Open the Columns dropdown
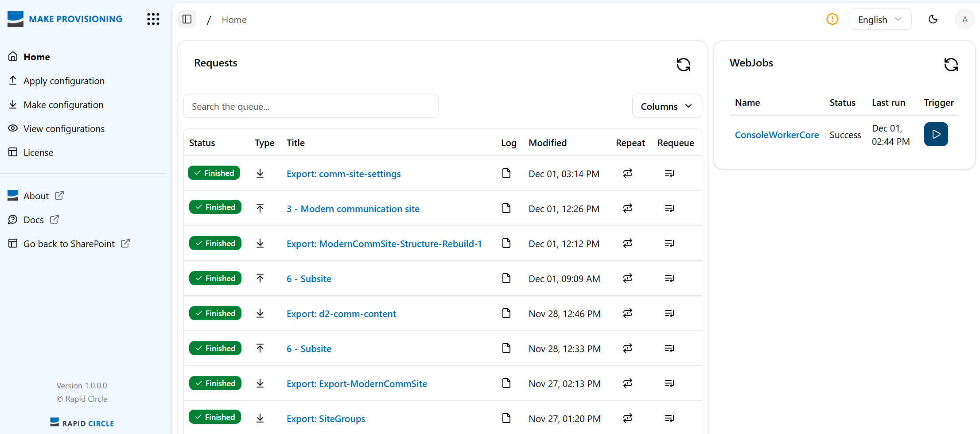 (x=666, y=106)
